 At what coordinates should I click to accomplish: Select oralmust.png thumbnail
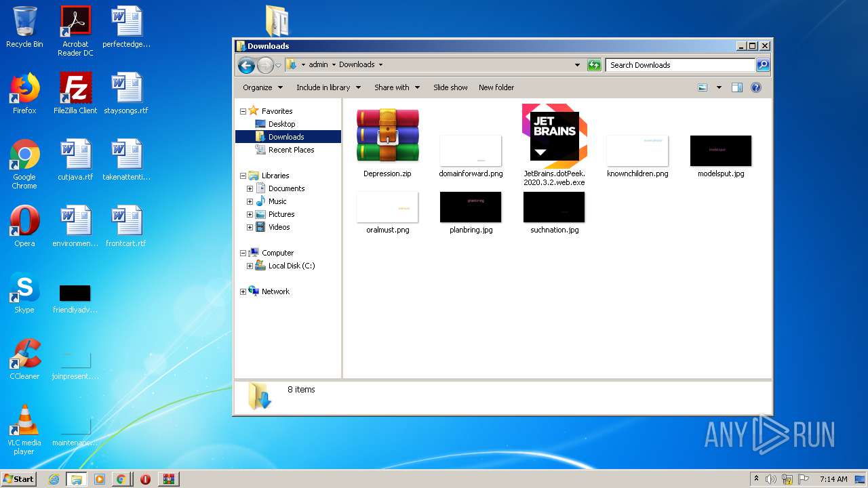387,213
